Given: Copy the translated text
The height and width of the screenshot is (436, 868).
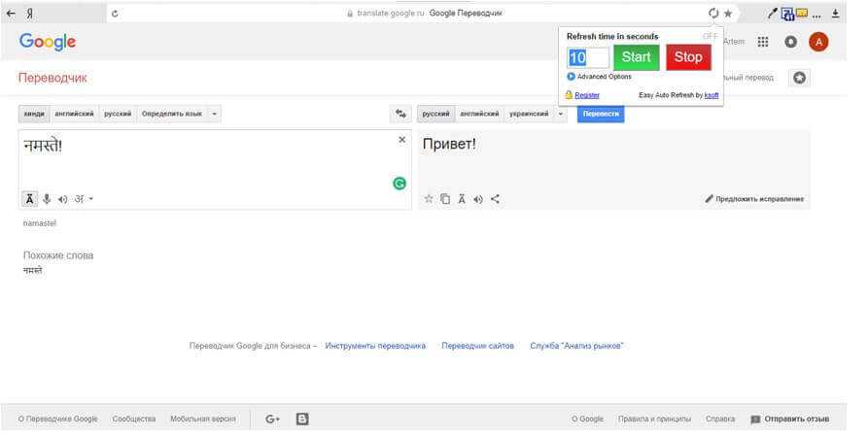Looking at the screenshot, I should (x=445, y=199).
